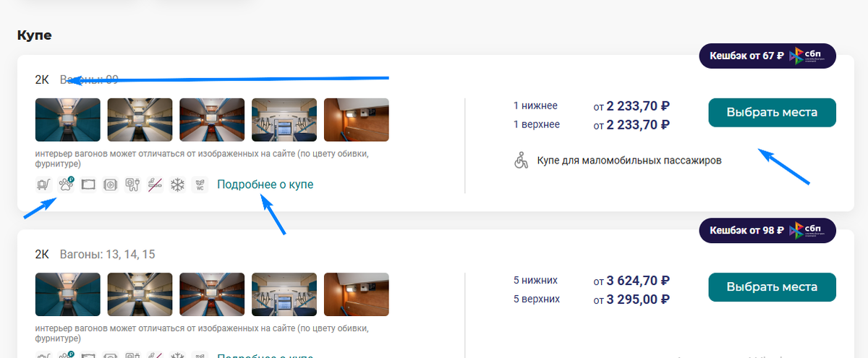The width and height of the screenshot is (868, 358).
Task: Click 1 верхнее seat option
Action: point(536,124)
